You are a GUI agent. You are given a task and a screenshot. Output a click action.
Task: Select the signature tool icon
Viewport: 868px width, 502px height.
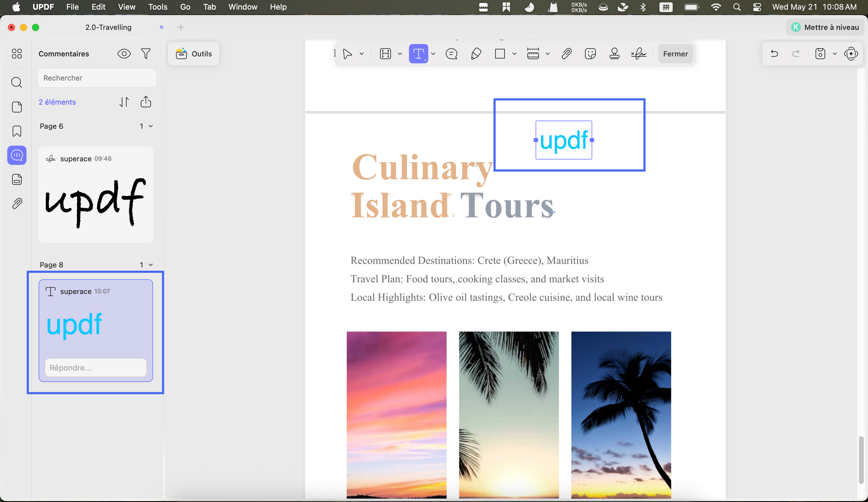tap(638, 54)
